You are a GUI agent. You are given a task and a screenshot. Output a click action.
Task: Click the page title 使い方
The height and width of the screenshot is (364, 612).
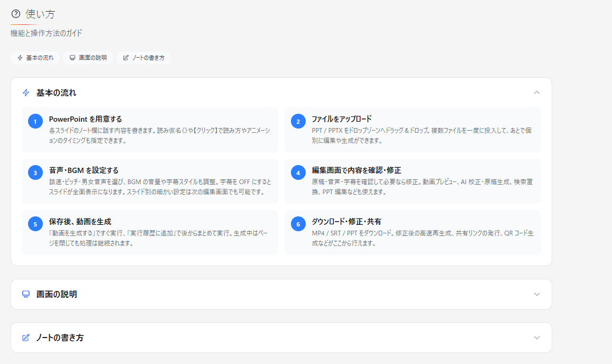point(40,14)
